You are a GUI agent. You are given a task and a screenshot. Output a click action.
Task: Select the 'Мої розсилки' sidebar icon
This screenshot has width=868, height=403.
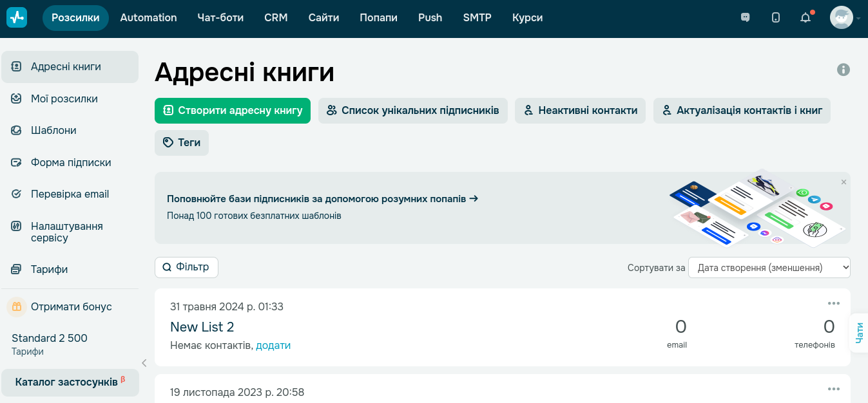coord(16,98)
